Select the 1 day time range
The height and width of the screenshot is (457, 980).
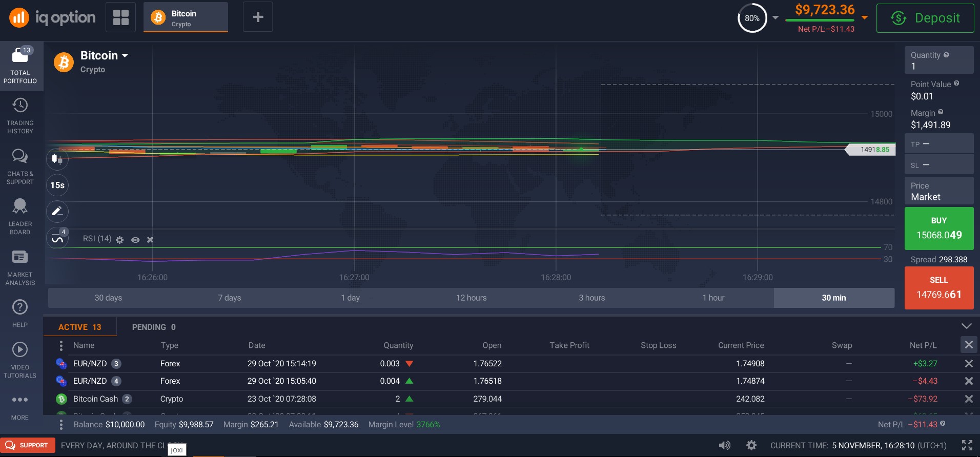[x=350, y=298]
